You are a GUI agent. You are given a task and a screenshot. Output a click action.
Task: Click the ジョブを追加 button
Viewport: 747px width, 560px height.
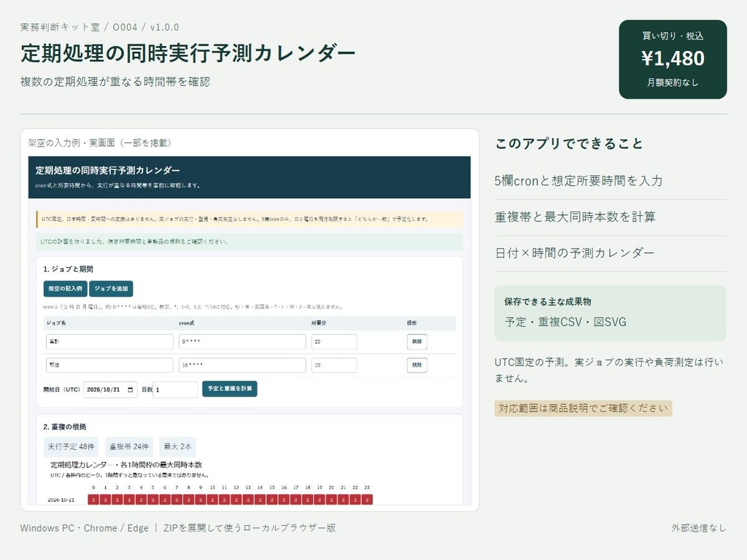(x=111, y=289)
